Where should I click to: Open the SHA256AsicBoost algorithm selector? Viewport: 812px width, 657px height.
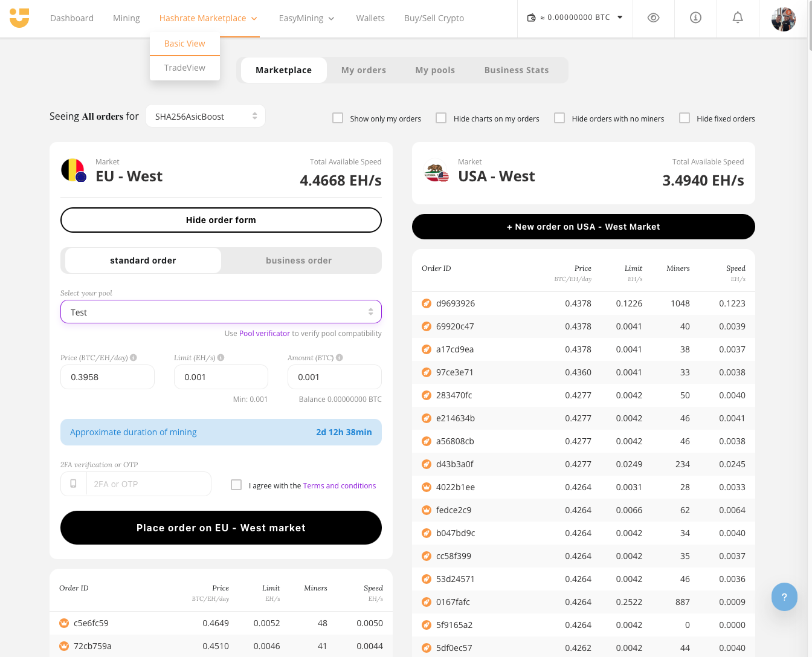pos(205,115)
